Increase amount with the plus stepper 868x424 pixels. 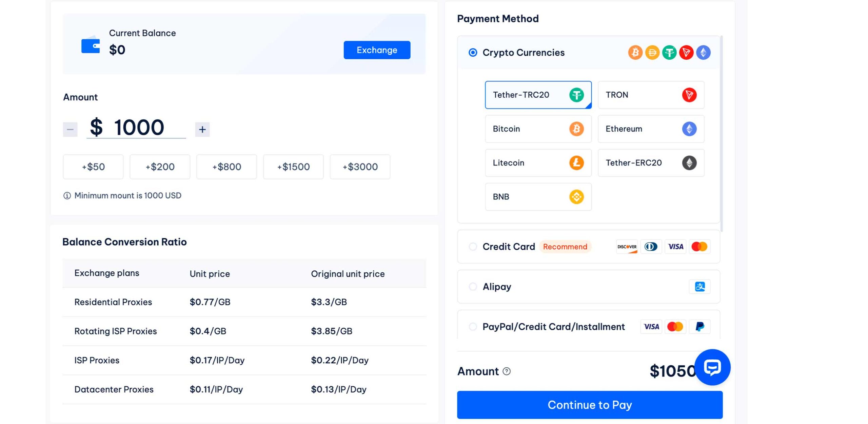[x=202, y=130]
